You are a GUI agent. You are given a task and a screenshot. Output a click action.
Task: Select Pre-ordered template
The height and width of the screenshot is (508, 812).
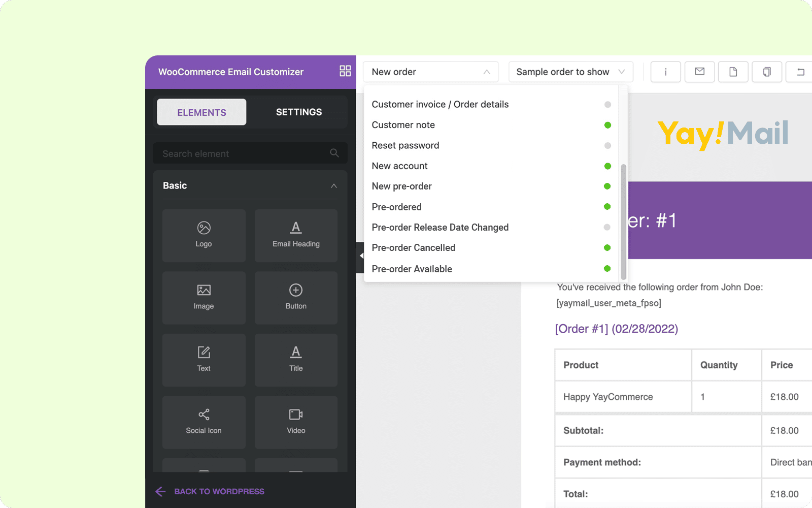point(491,207)
